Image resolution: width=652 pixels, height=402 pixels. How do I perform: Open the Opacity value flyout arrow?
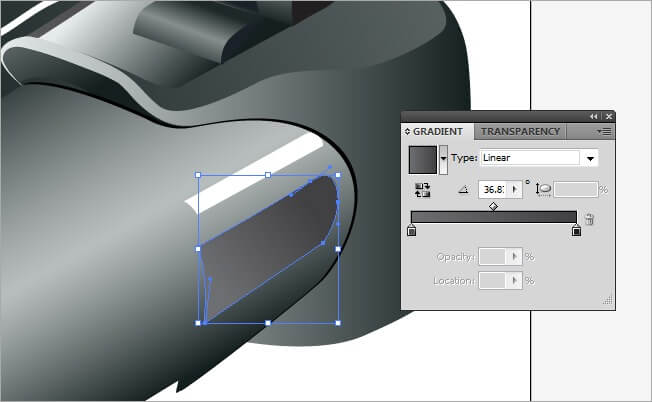pos(514,256)
